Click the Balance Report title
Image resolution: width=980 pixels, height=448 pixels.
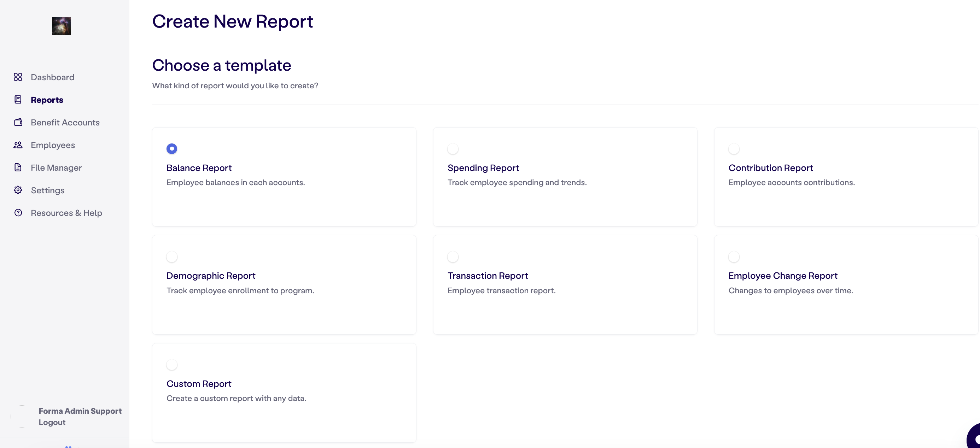click(x=199, y=168)
